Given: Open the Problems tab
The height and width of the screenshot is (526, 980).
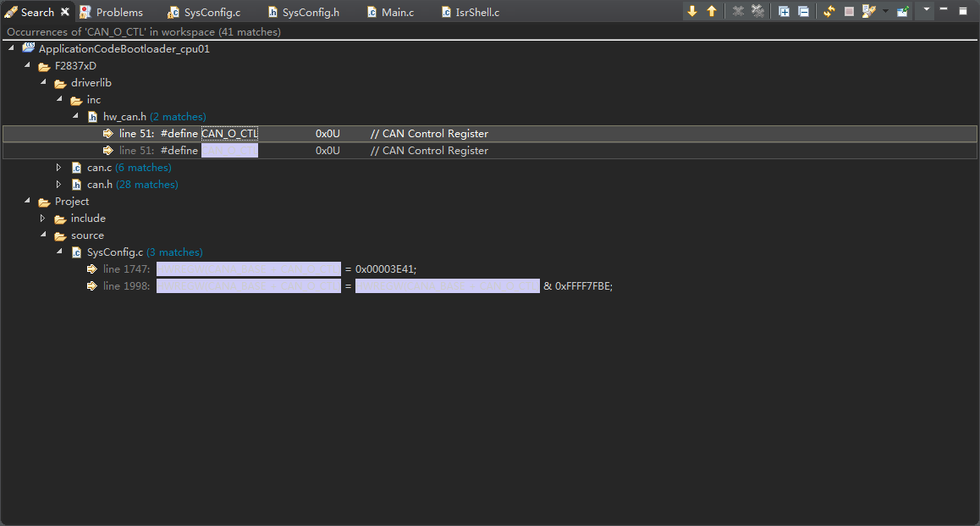Looking at the screenshot, I should pyautogui.click(x=111, y=12).
